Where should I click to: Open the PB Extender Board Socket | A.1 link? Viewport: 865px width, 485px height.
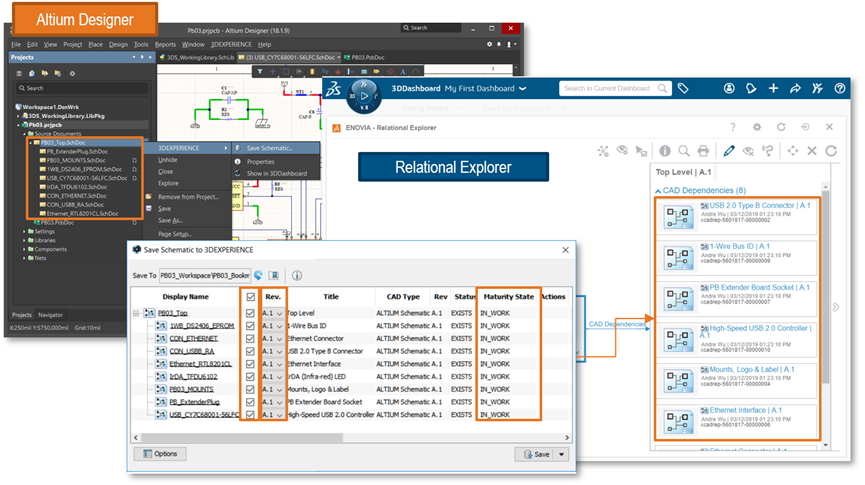(759, 287)
